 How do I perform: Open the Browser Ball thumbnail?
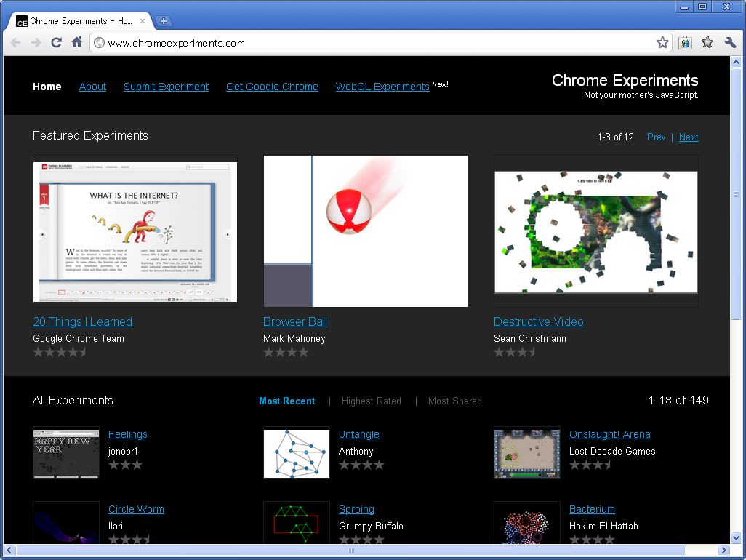point(365,231)
